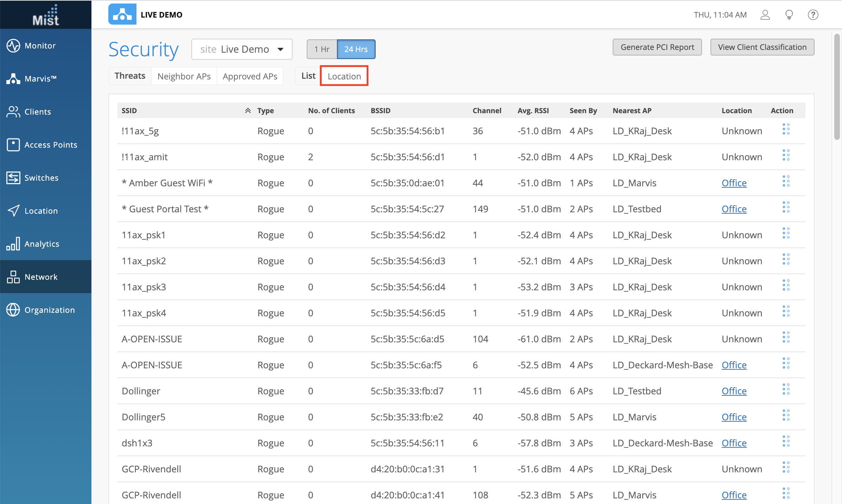This screenshot has height=504, width=842.
Task: Go to Clients sidebar item
Action: pos(37,112)
